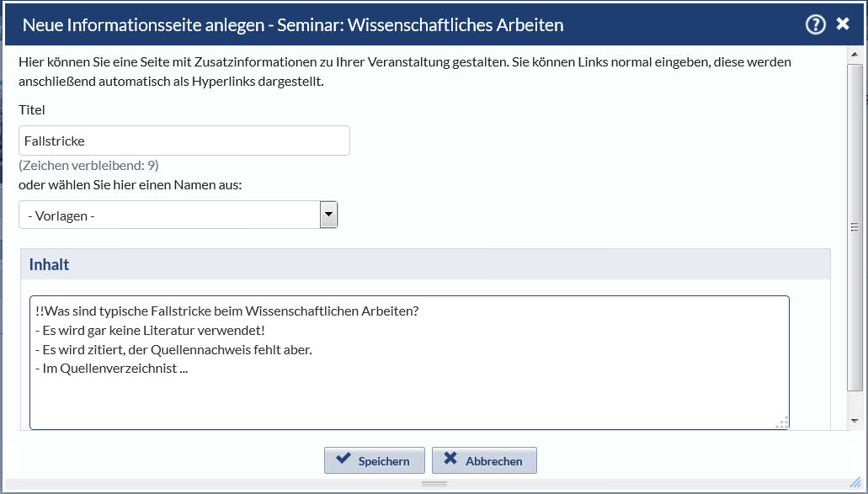Click the dialog title bar text
This screenshot has height=494, width=868.
pos(293,25)
